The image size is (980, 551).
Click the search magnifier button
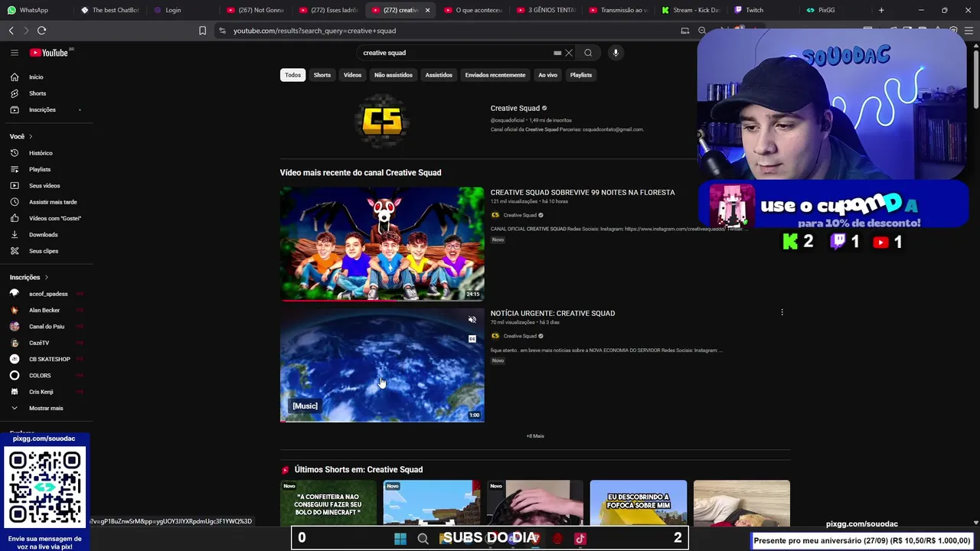click(x=588, y=53)
